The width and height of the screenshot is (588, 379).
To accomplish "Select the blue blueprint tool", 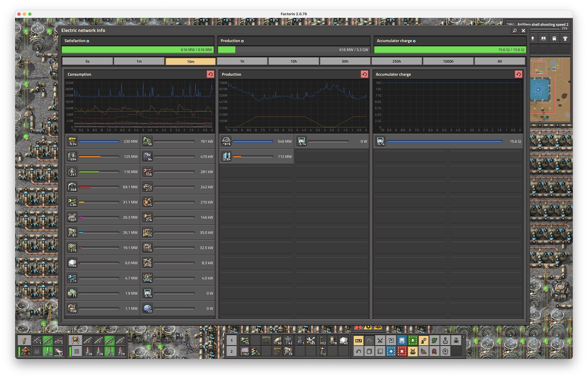I will [391, 351].
